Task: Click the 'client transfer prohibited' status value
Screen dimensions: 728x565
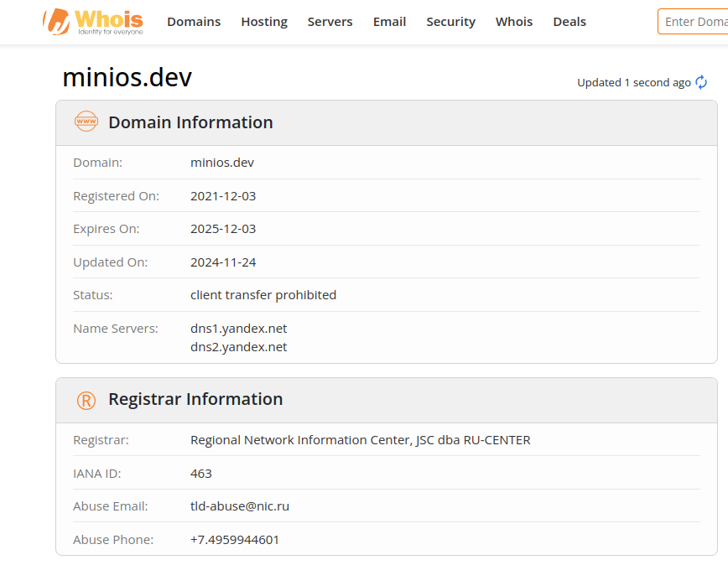Action: click(x=263, y=295)
